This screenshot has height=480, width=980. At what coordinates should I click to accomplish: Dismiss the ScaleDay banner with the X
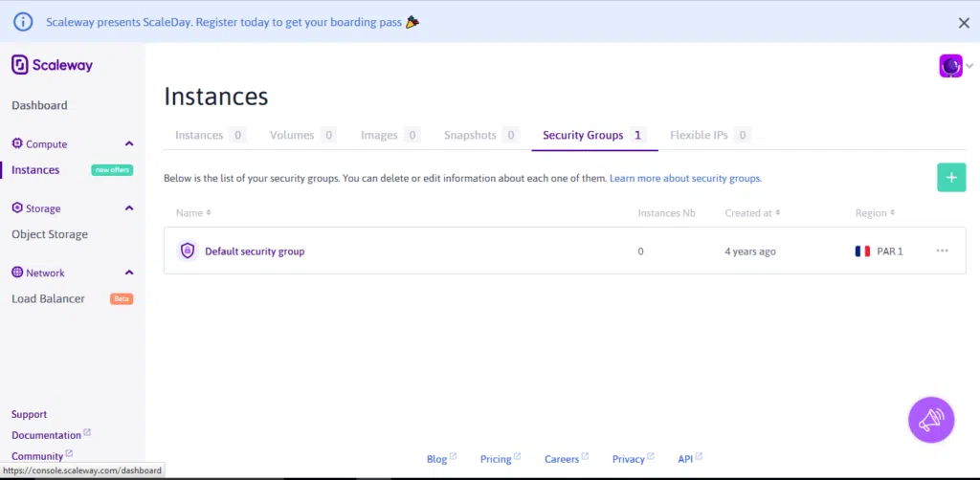click(964, 22)
